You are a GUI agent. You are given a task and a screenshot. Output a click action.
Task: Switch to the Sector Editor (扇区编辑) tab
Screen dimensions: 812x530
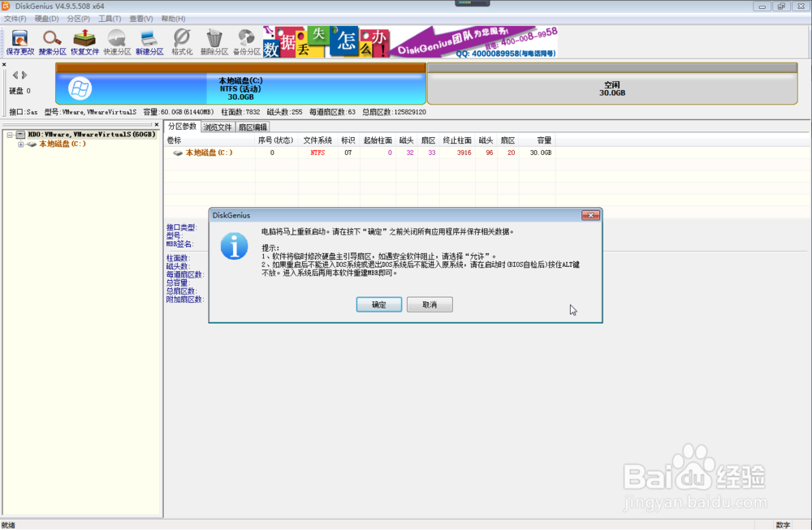point(253,127)
